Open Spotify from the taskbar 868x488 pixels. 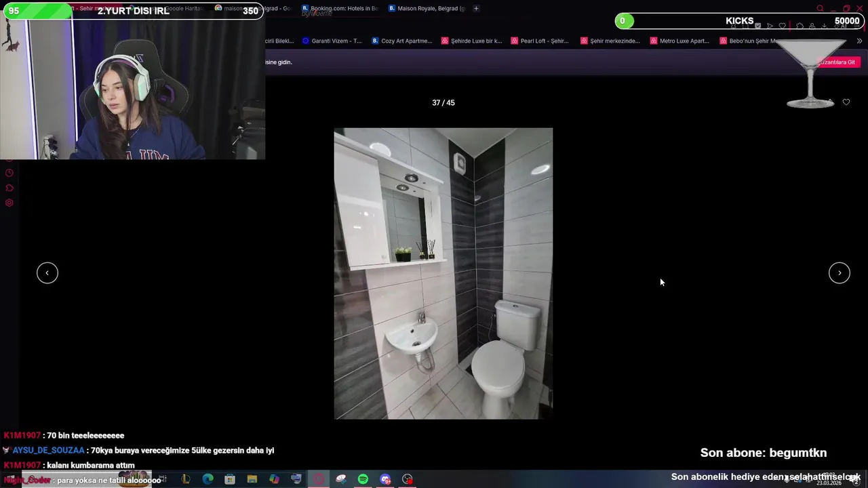[363, 479]
